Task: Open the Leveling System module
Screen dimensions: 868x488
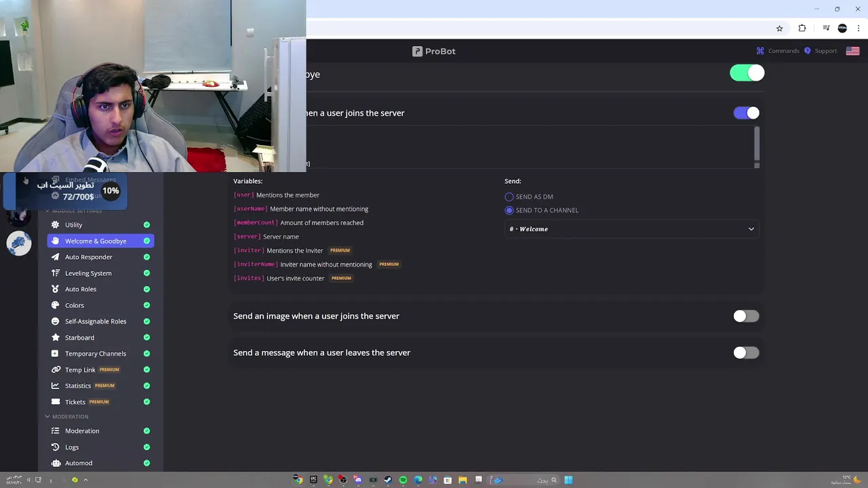Action: point(100,273)
